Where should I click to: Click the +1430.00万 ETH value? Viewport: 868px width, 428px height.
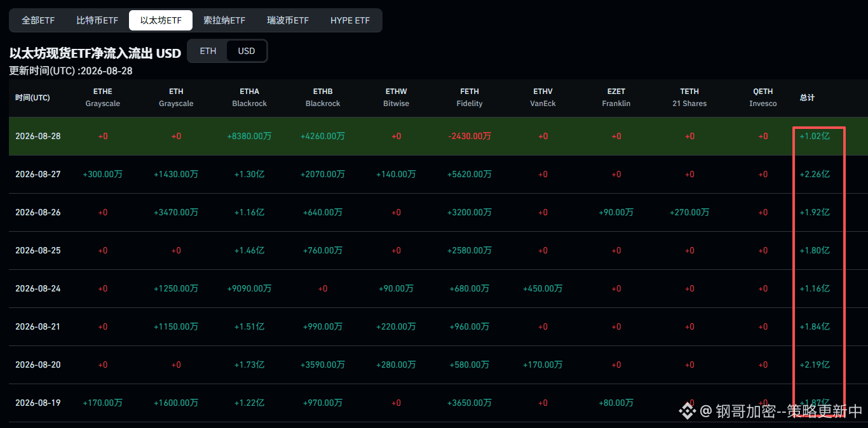[176, 174]
